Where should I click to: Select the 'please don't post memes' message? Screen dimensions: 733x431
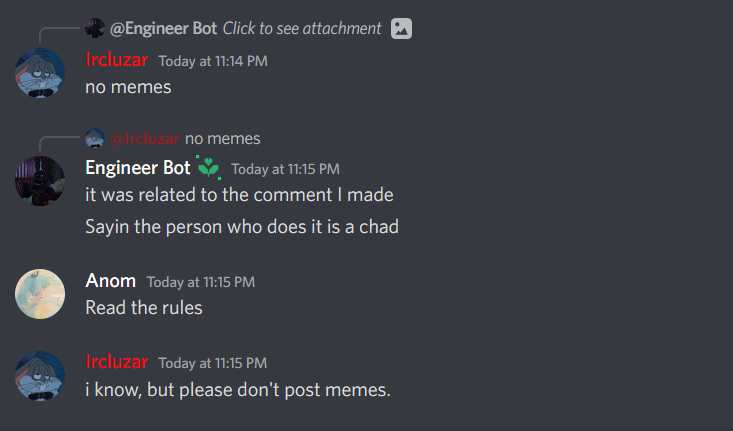[x=238, y=390]
